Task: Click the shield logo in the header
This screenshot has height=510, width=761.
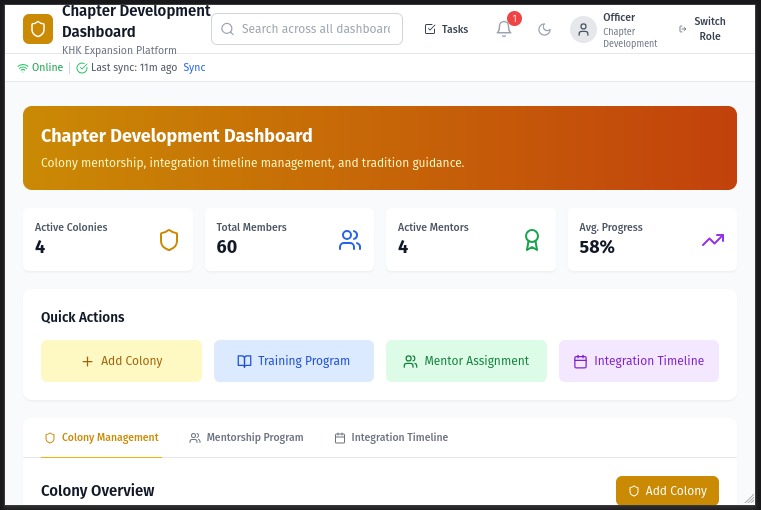Action: click(x=38, y=29)
